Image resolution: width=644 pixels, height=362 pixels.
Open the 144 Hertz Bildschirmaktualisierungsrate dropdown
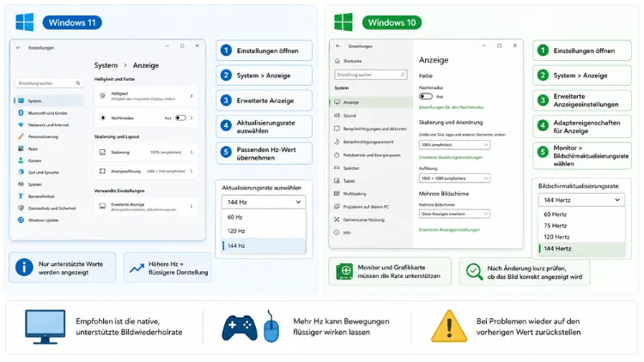click(x=581, y=200)
